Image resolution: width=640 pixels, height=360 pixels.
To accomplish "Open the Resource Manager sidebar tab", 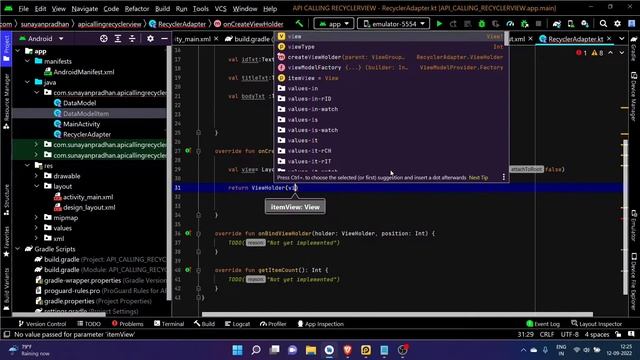I will (x=6, y=101).
